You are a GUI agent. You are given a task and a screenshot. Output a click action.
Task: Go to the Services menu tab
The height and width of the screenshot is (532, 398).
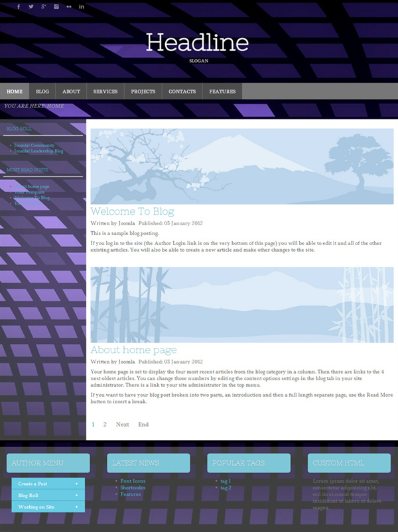coord(105,91)
